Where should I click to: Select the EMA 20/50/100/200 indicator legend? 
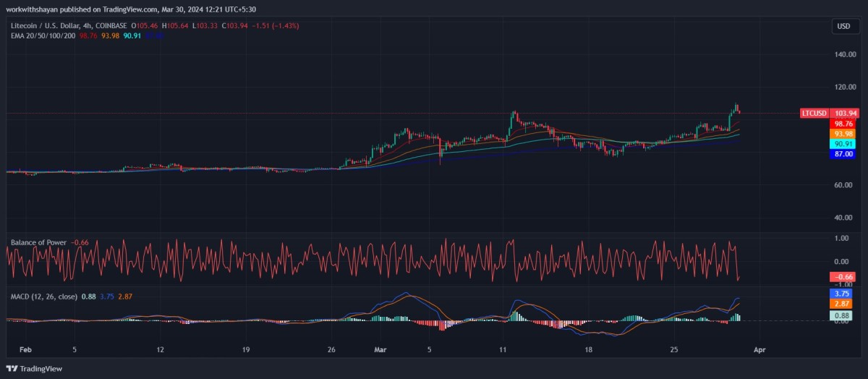tap(42, 35)
